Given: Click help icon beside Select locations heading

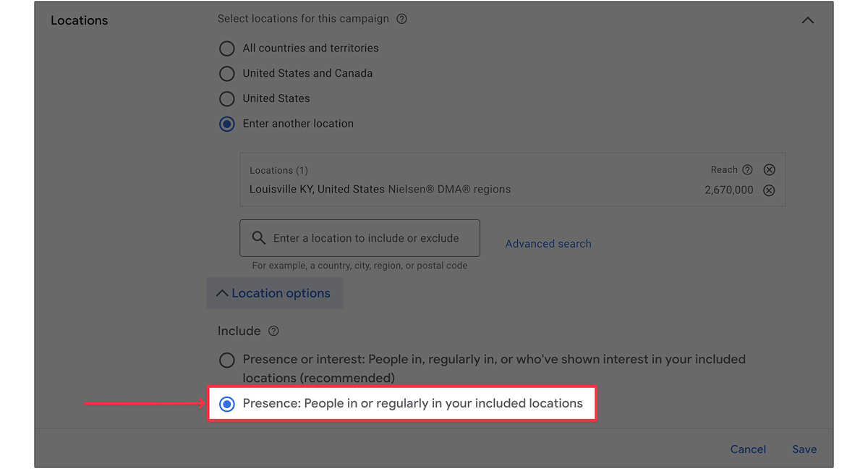Looking at the screenshot, I should pos(402,19).
